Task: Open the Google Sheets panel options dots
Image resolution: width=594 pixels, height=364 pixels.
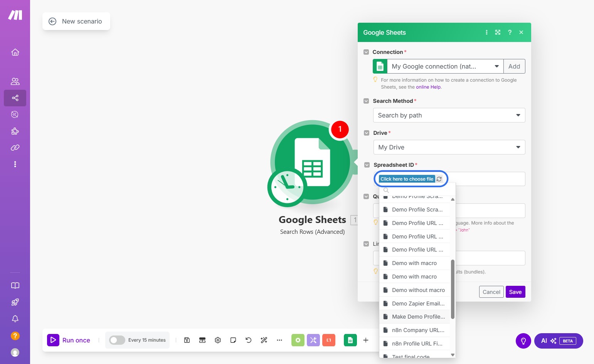Action: click(486, 32)
